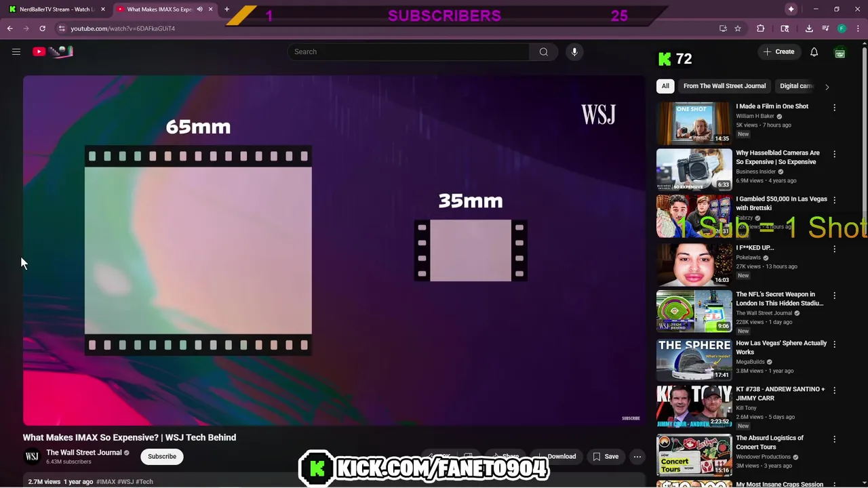Screen dimensions: 868x488
Task: Select From The Wall Street Journal chip
Action: tap(724, 86)
